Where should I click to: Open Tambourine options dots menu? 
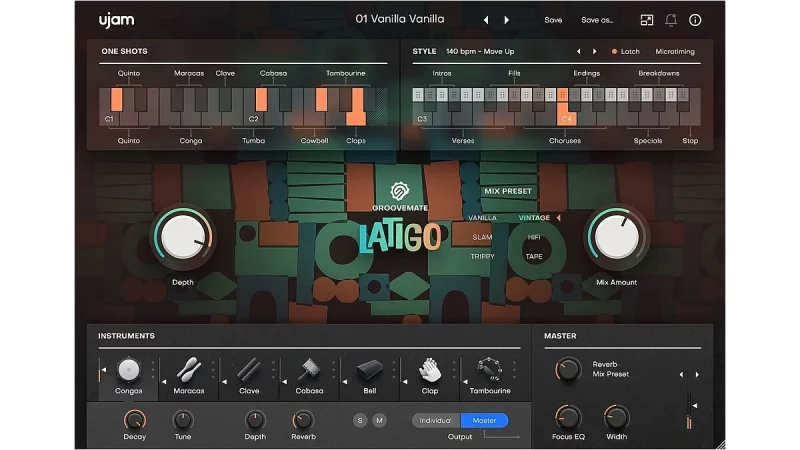(514, 370)
